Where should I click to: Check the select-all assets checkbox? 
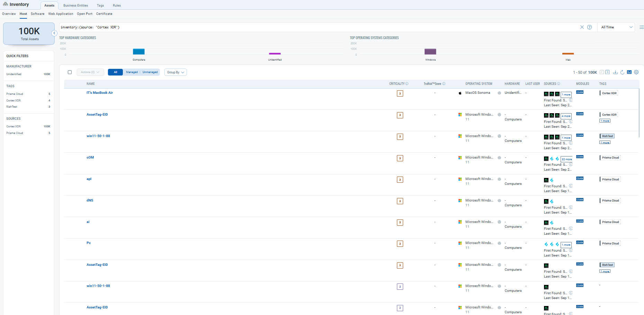click(70, 72)
